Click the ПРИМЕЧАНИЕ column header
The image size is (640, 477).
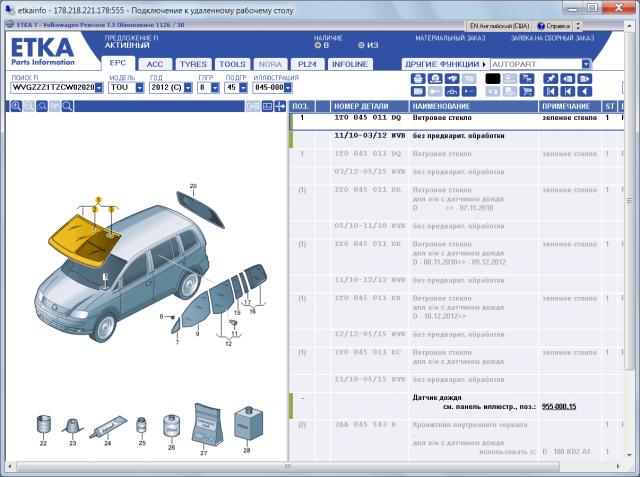(x=570, y=106)
